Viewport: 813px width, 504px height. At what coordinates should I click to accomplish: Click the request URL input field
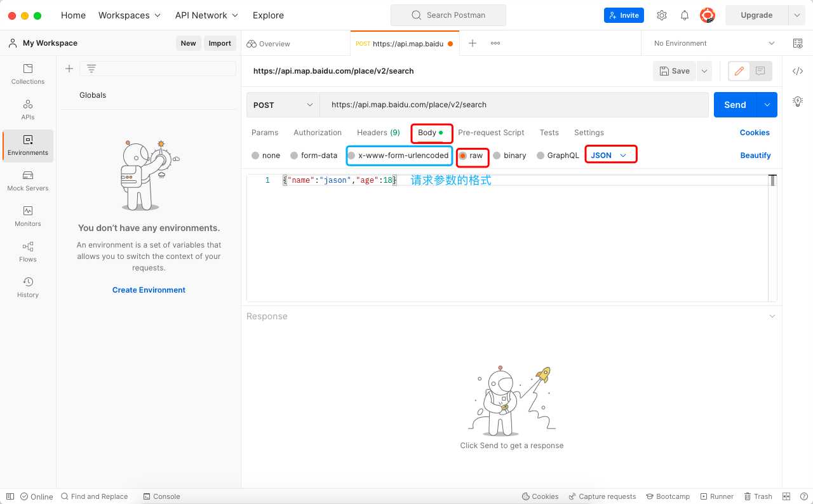coord(514,105)
